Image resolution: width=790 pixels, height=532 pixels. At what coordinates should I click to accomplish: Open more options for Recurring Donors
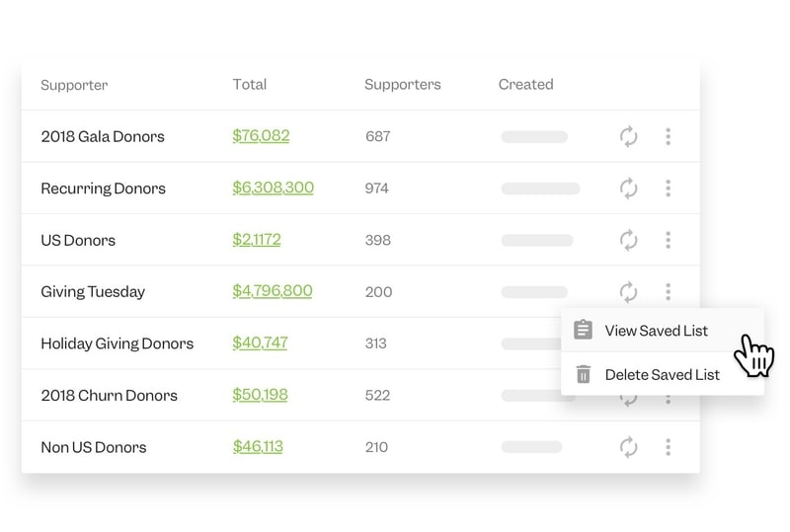coord(669,189)
